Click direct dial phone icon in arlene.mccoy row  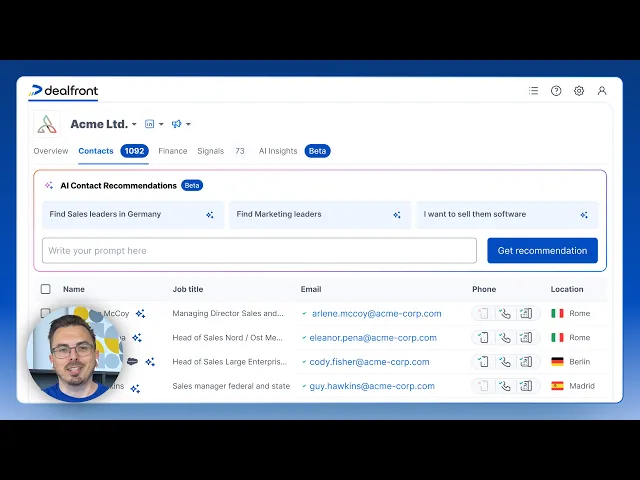[505, 313]
